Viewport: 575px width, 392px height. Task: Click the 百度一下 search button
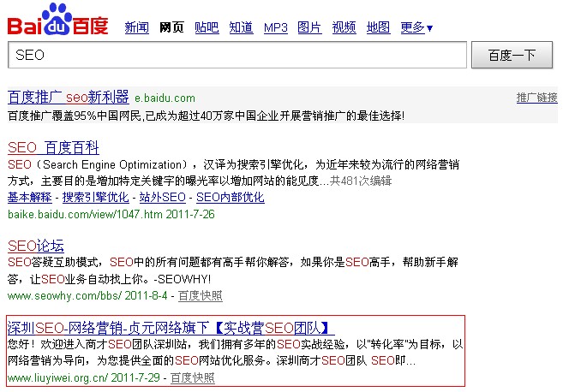click(x=512, y=55)
